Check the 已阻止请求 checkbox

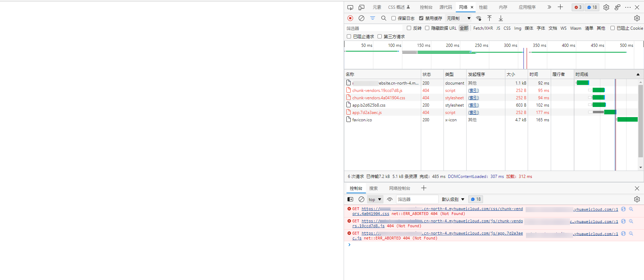tap(349, 36)
